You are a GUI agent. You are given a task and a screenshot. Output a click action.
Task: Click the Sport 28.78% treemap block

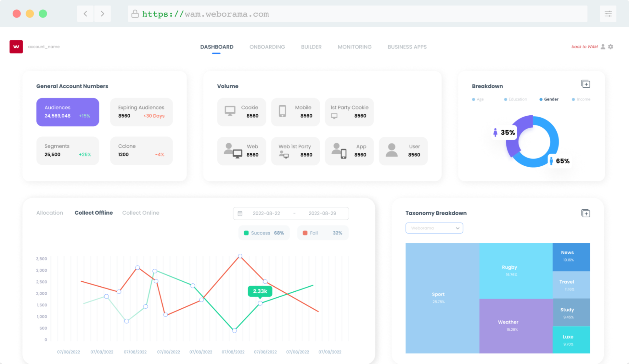point(442,298)
